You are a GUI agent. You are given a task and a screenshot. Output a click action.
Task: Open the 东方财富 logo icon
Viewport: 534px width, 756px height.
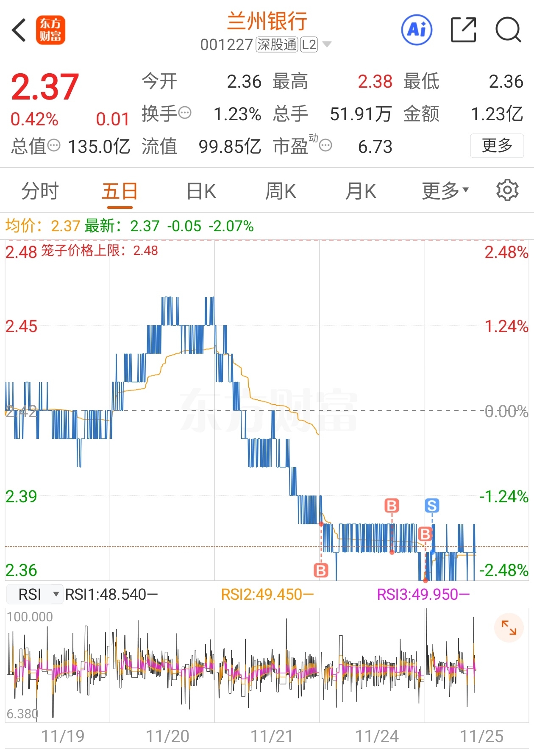[50, 30]
